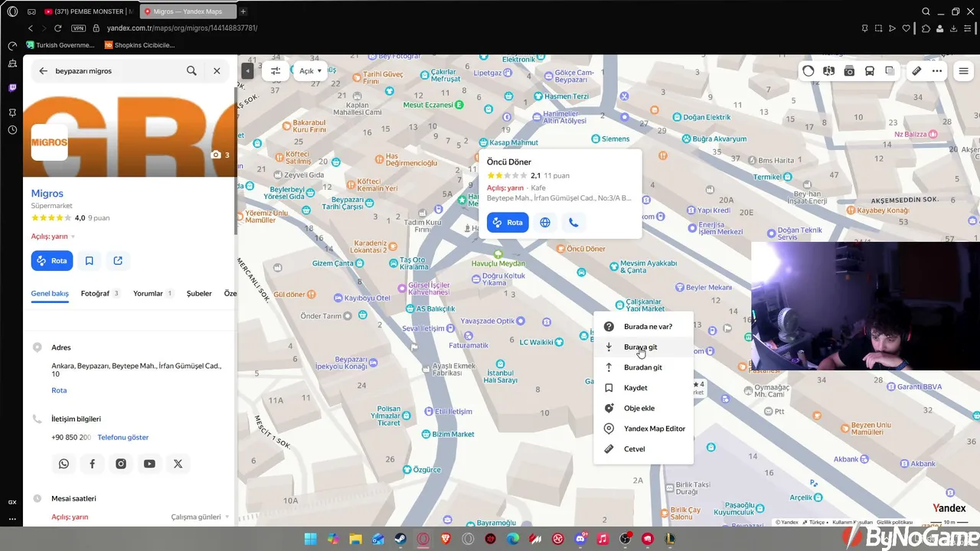Toggle the panorama/street view map icon
980x551 pixels.
[828, 71]
